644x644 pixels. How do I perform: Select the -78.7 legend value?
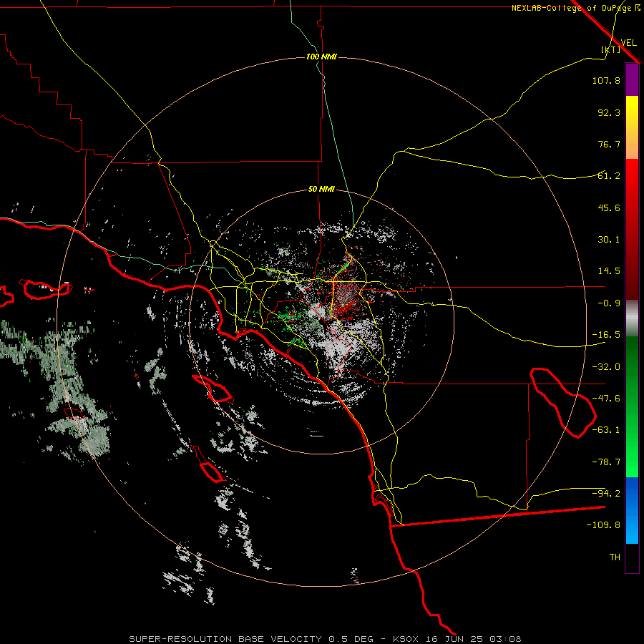click(x=606, y=462)
